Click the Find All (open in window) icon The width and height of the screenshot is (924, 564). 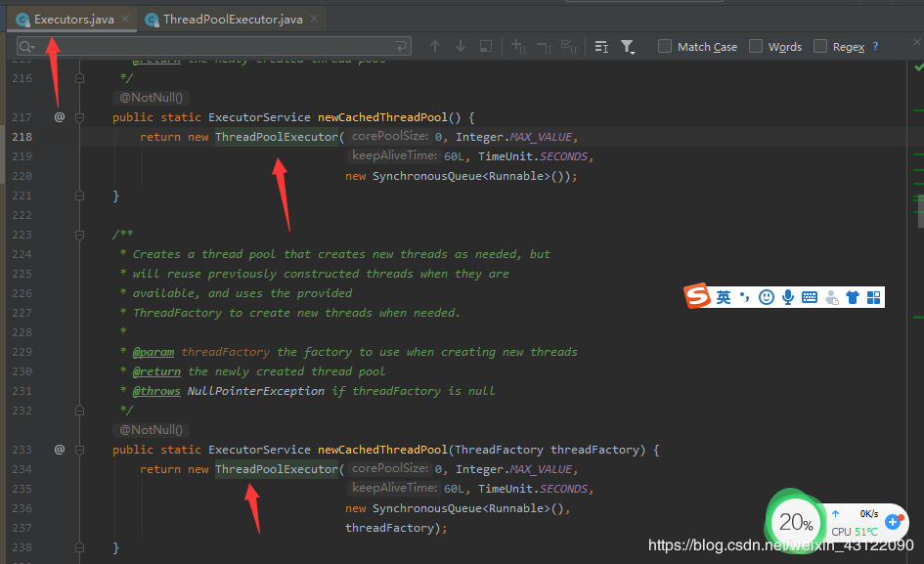click(x=486, y=46)
